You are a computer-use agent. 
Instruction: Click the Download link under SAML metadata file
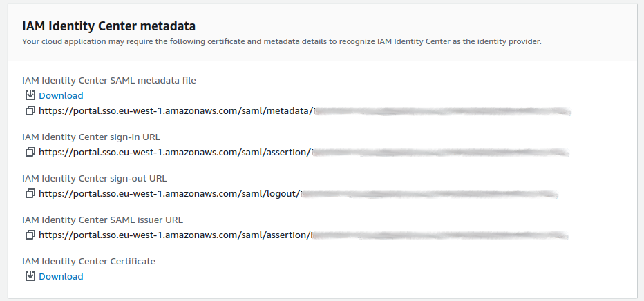coord(61,95)
